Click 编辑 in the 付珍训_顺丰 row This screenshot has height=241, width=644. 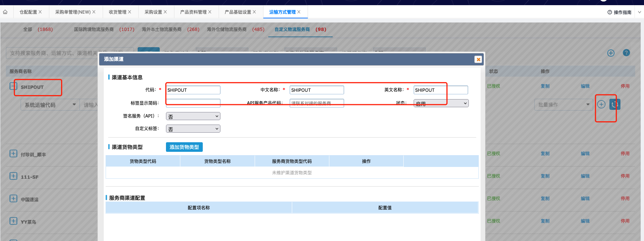585,154
